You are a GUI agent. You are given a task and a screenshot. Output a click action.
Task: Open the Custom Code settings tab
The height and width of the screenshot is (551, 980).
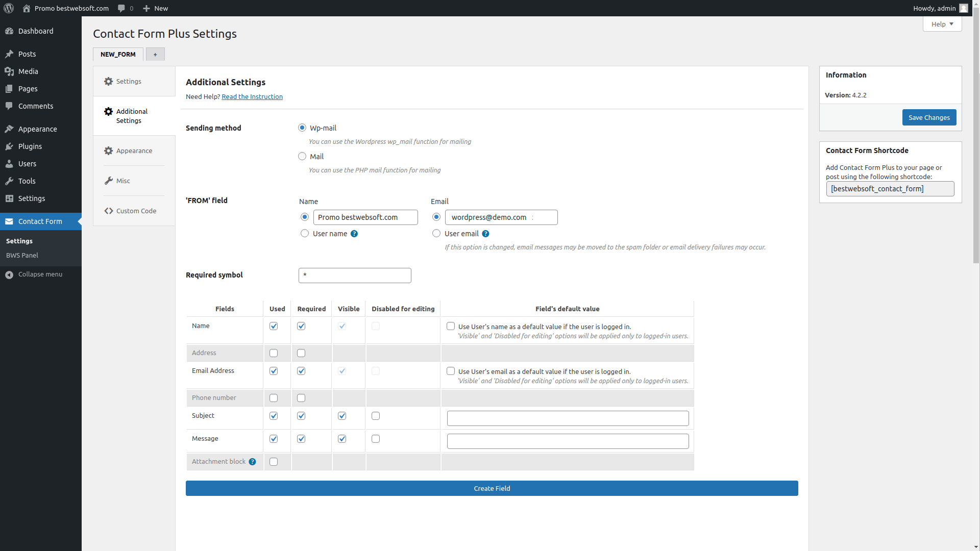[136, 211]
